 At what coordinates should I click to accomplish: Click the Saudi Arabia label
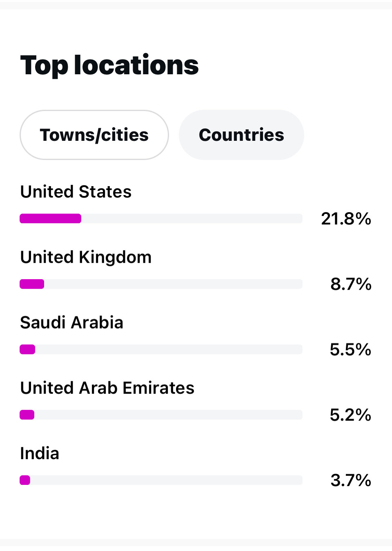click(72, 323)
